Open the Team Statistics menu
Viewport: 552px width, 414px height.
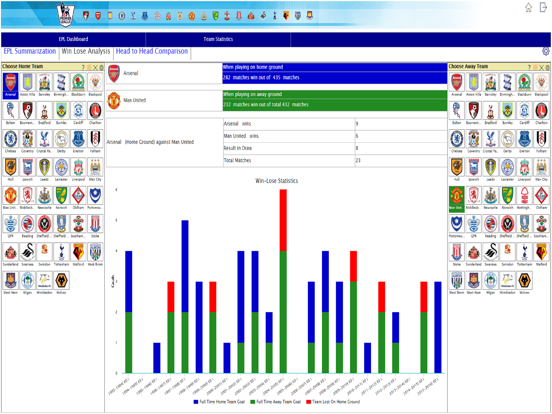[x=218, y=39]
